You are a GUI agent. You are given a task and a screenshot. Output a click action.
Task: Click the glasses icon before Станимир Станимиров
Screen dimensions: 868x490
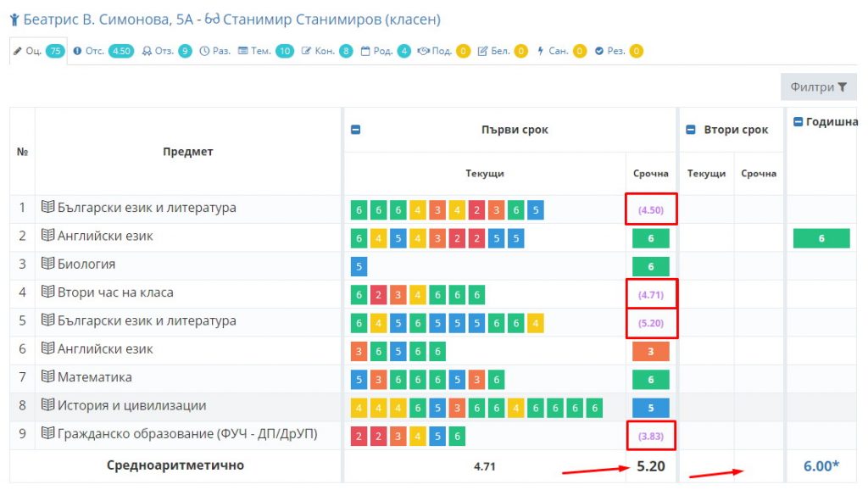(x=212, y=19)
